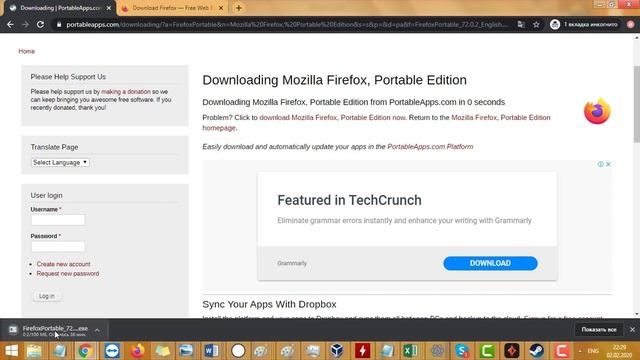
Task: Click the padlock site security icon
Action: [59, 24]
